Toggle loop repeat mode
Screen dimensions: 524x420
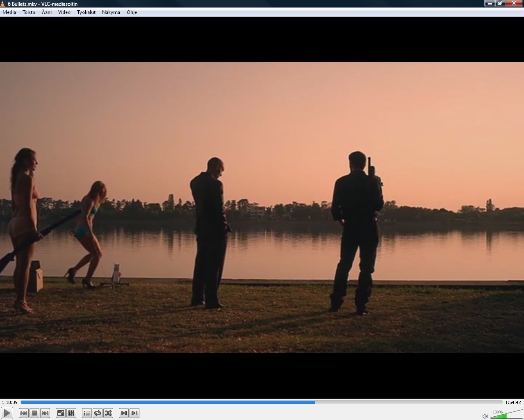(98, 413)
